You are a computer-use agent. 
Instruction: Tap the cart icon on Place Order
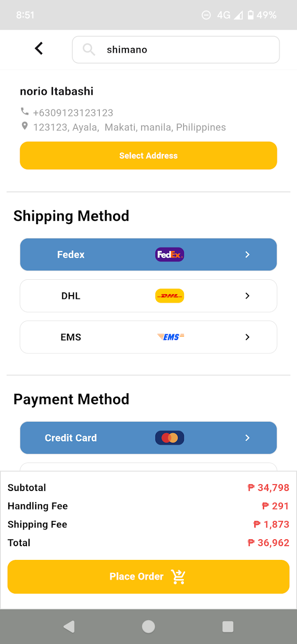point(178,577)
